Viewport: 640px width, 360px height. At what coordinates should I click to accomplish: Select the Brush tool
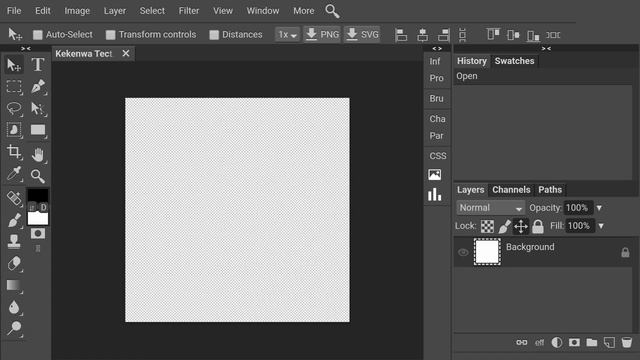[x=14, y=220]
